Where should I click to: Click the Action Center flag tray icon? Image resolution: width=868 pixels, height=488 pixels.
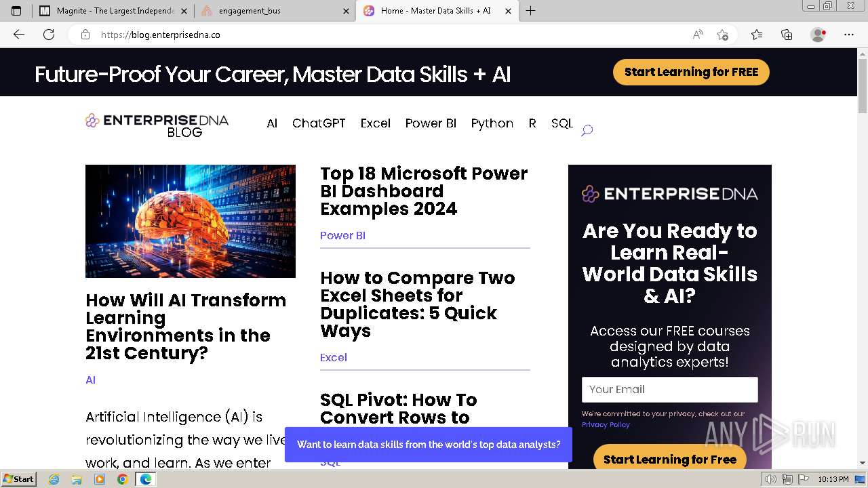[x=803, y=479]
